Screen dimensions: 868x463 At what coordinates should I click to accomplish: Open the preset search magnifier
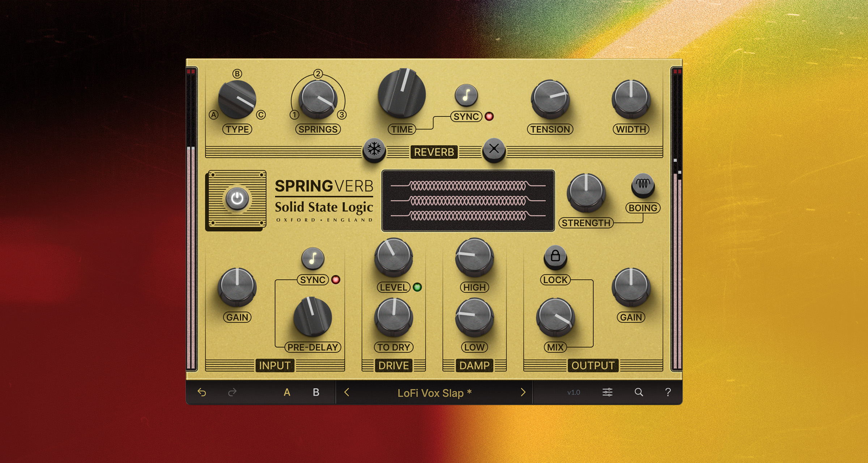(x=639, y=392)
